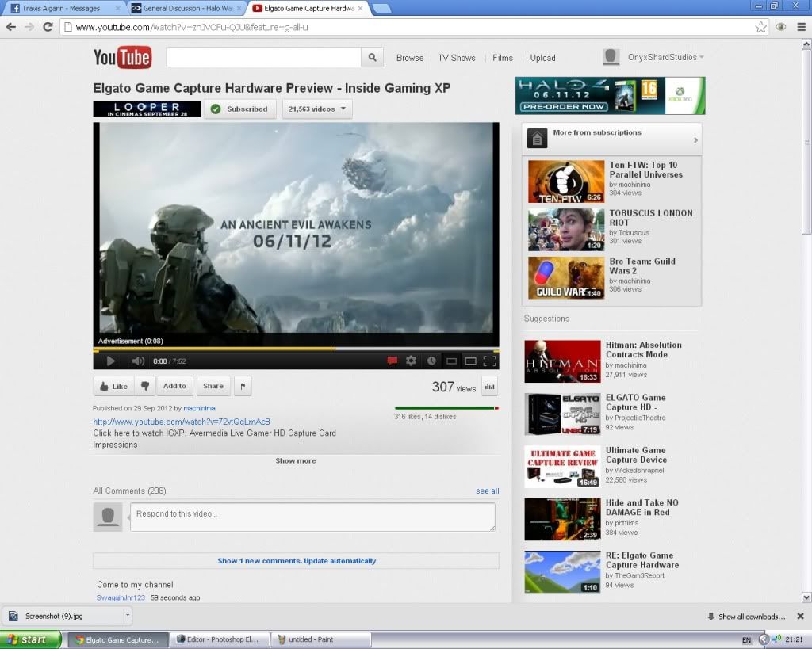This screenshot has height=649, width=812.
Task: Expand description with Show more
Action: click(296, 460)
